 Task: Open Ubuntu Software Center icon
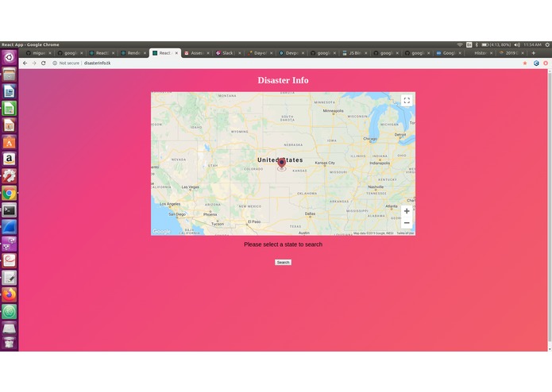coord(10,142)
